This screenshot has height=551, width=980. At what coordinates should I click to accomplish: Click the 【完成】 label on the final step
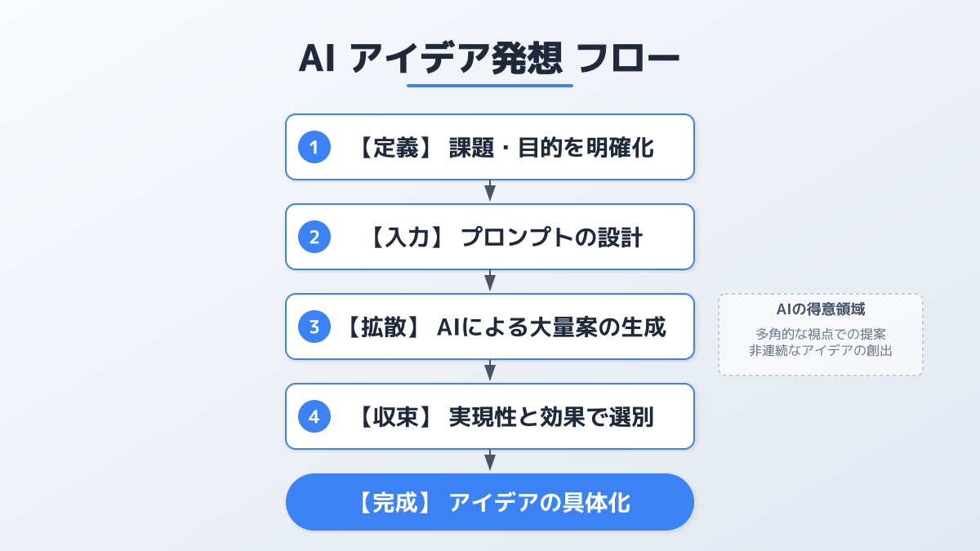[x=394, y=503]
